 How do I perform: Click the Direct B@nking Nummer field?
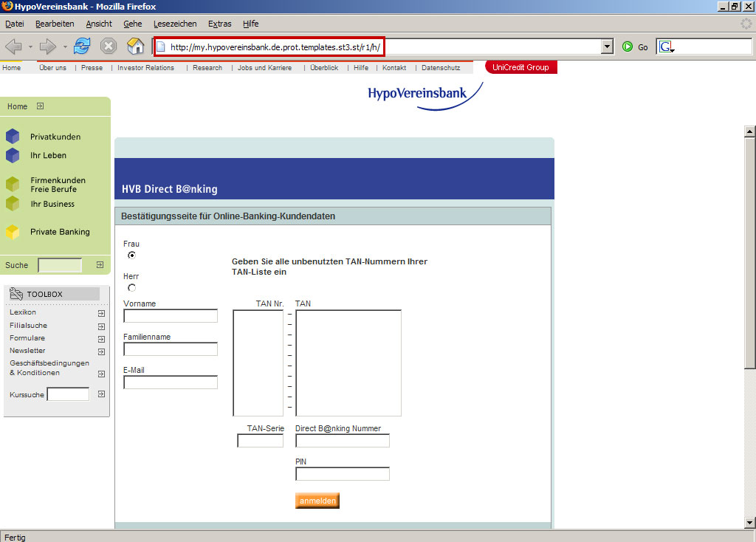[x=343, y=441]
